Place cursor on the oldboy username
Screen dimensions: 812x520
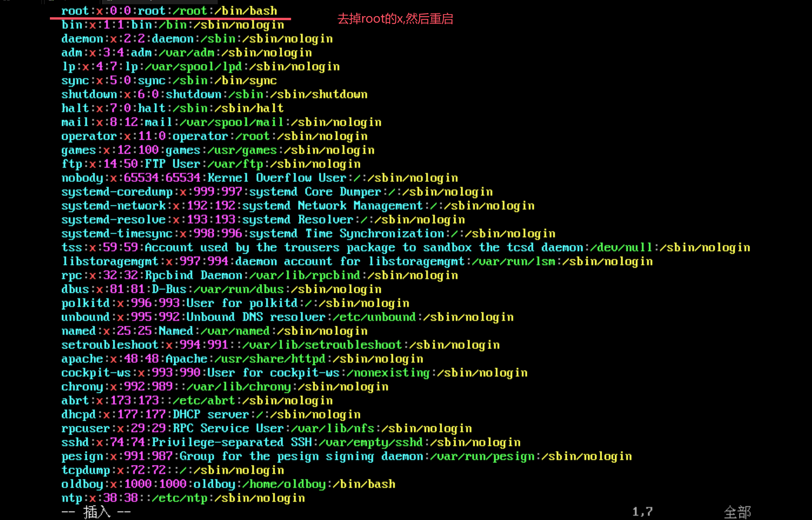click(82, 484)
